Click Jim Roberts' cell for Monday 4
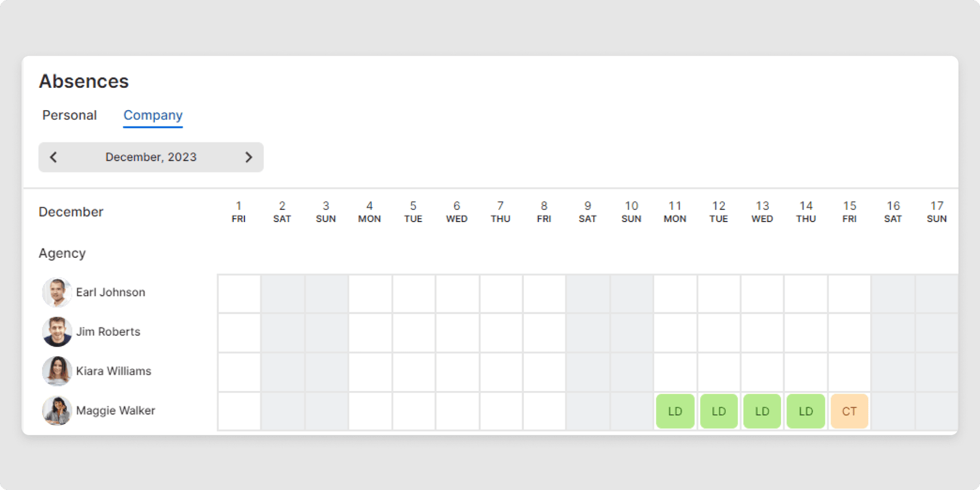 tap(370, 332)
